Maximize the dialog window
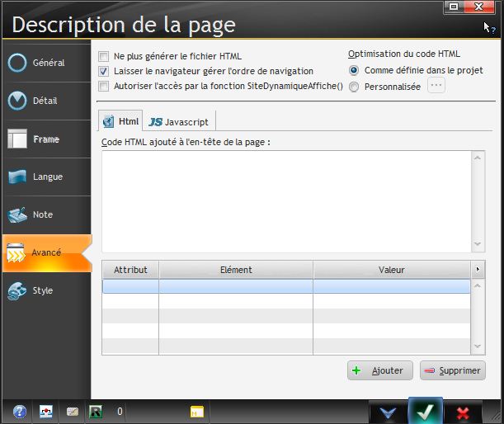 click(454, 7)
